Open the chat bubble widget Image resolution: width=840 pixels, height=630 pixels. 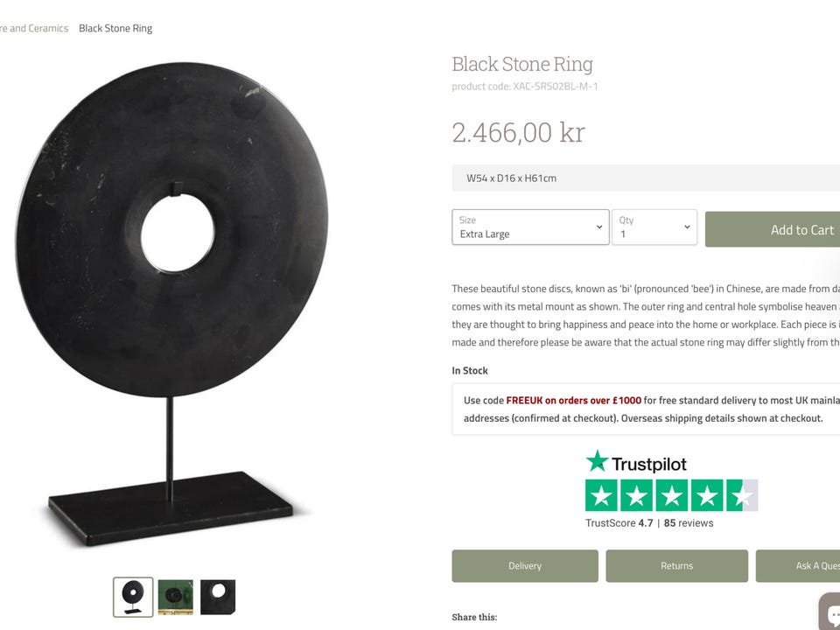[x=829, y=612]
